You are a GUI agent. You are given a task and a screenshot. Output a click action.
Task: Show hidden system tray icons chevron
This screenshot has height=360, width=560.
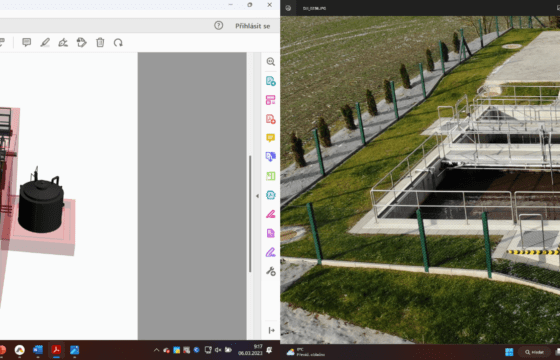[156, 350]
